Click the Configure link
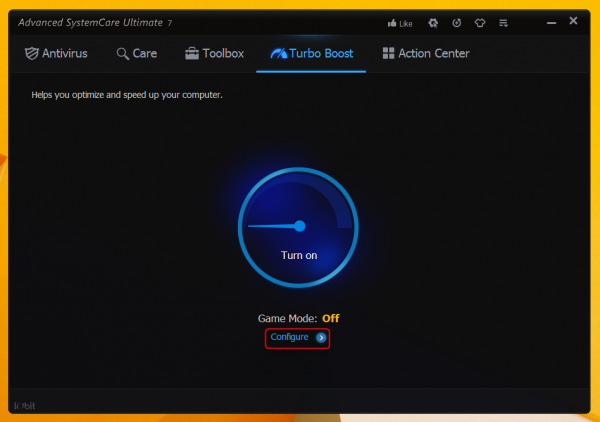 click(x=289, y=337)
